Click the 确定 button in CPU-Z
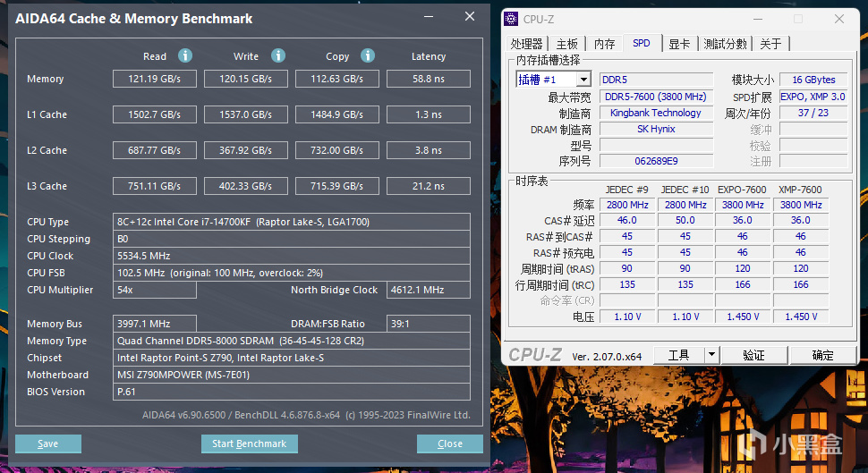 [x=822, y=355]
